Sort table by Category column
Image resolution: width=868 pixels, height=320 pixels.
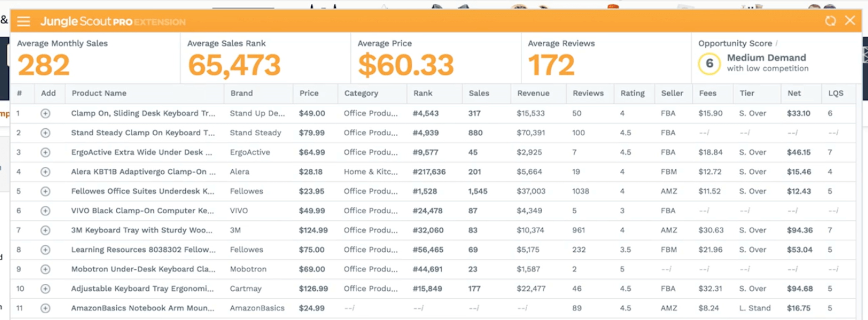point(361,93)
